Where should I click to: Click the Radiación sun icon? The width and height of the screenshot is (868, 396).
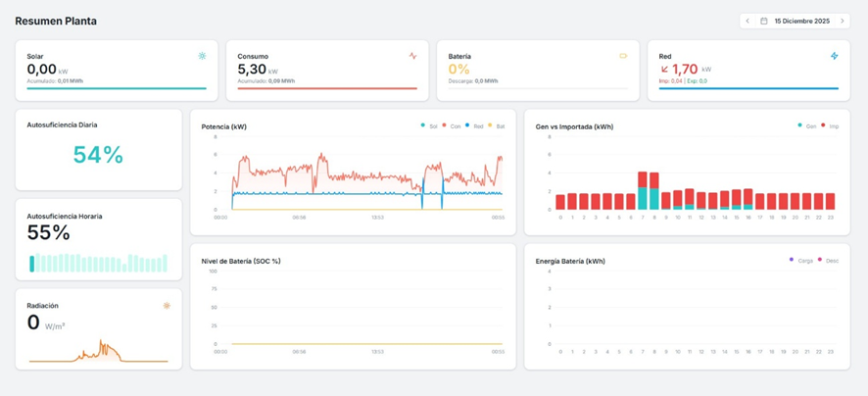[167, 306]
